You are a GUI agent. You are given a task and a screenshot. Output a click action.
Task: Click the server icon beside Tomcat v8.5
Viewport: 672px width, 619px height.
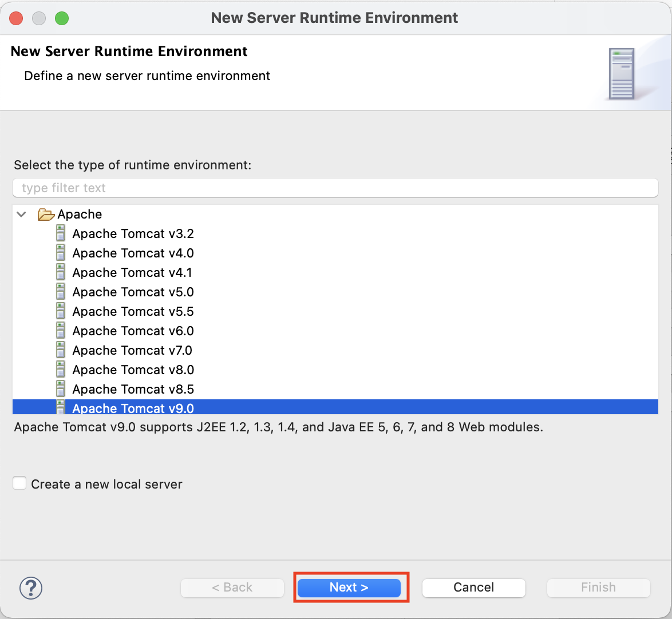[61, 389]
